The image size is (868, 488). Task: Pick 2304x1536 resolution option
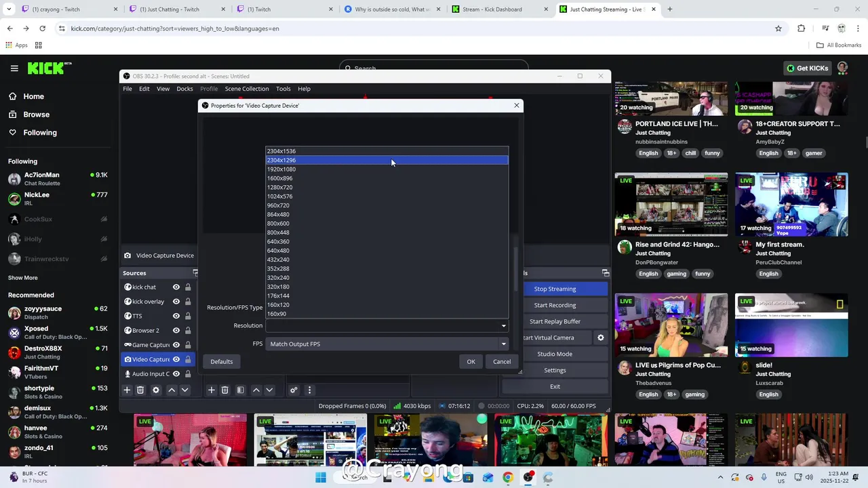(387, 151)
